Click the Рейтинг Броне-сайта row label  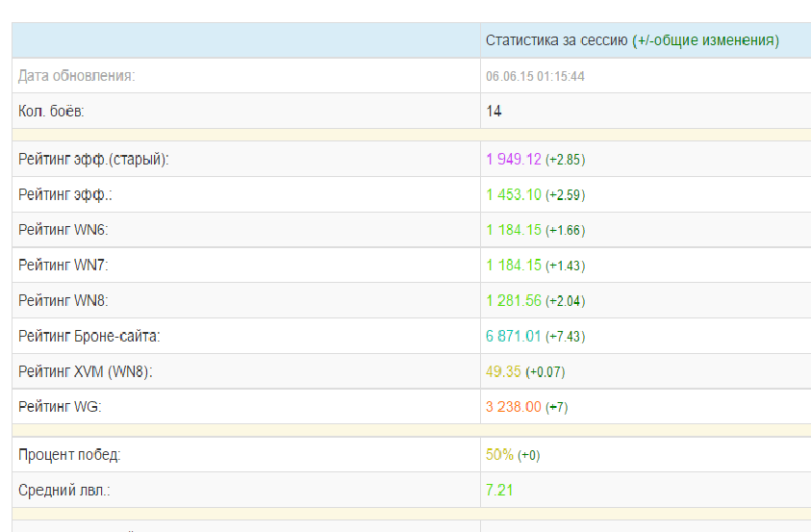[x=89, y=337]
